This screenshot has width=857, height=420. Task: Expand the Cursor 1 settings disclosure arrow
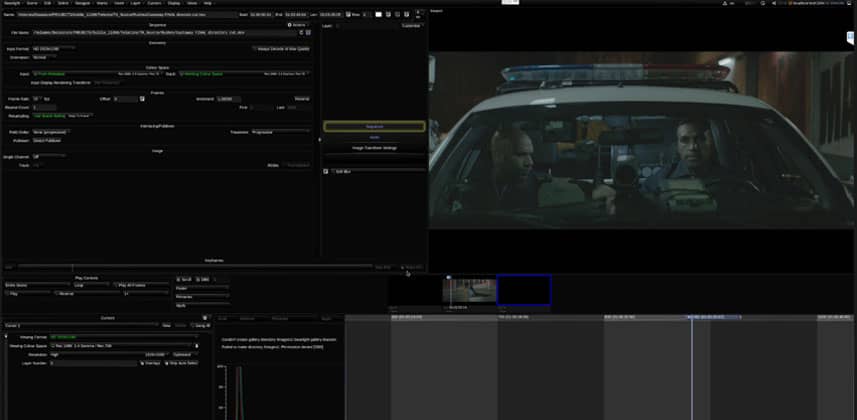(x=6, y=336)
